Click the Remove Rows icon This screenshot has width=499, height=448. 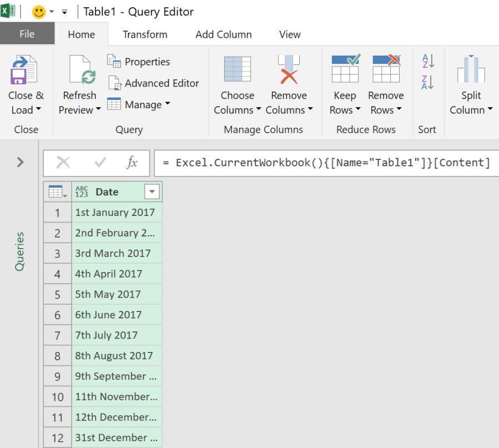[x=386, y=69]
